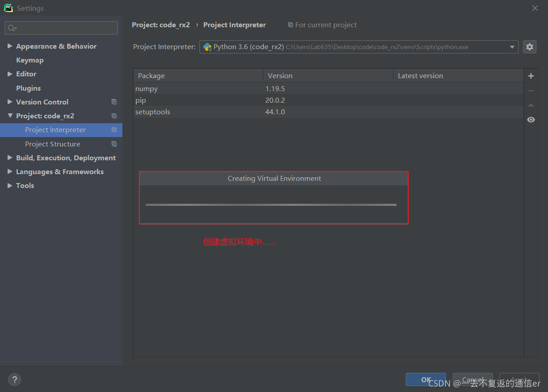Screen dimensions: 548x392
Task: Click the copy icon beside Version Control
Action: pos(114,102)
